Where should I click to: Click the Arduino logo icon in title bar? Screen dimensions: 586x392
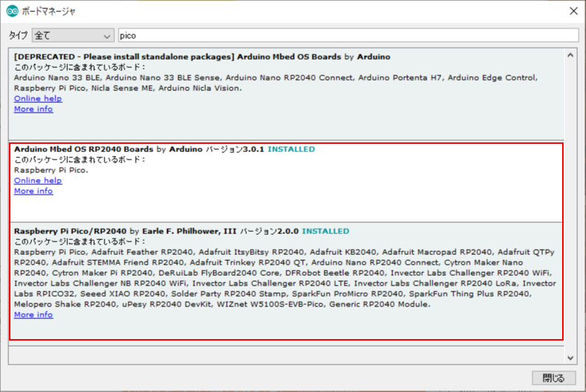pyautogui.click(x=13, y=11)
